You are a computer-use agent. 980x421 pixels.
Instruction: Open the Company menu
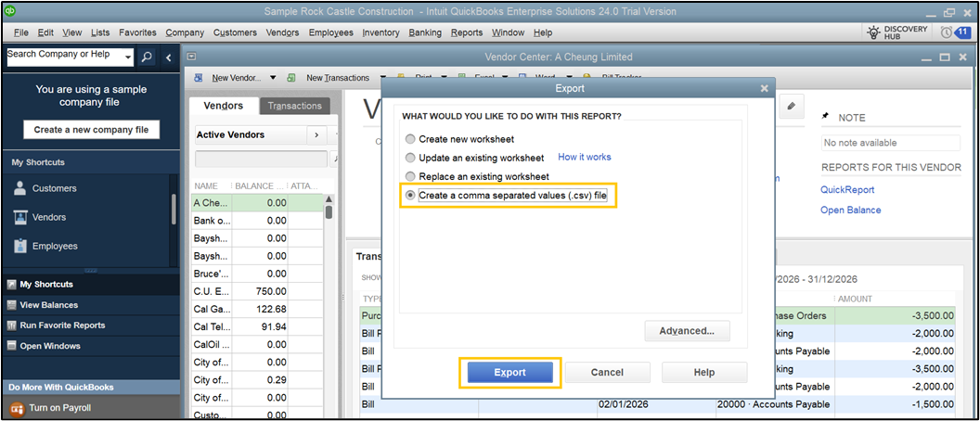[185, 32]
